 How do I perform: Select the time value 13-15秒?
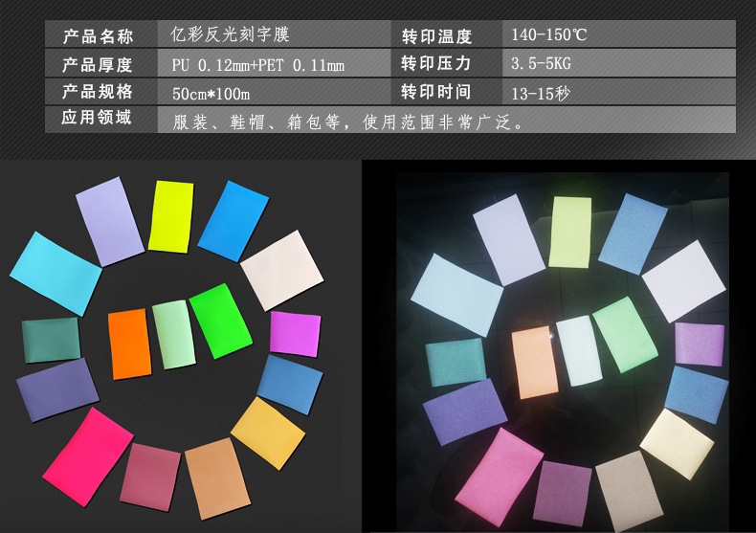click(541, 94)
